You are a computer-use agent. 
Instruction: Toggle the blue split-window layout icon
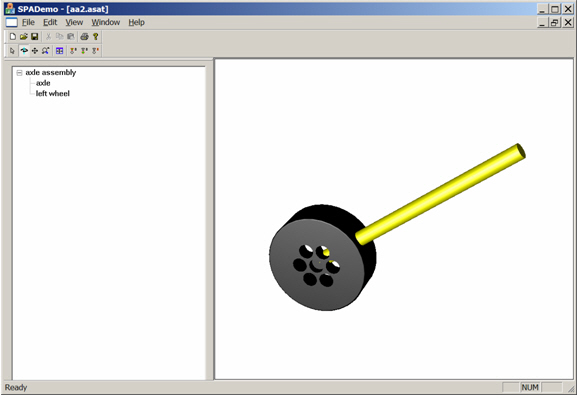pos(59,51)
